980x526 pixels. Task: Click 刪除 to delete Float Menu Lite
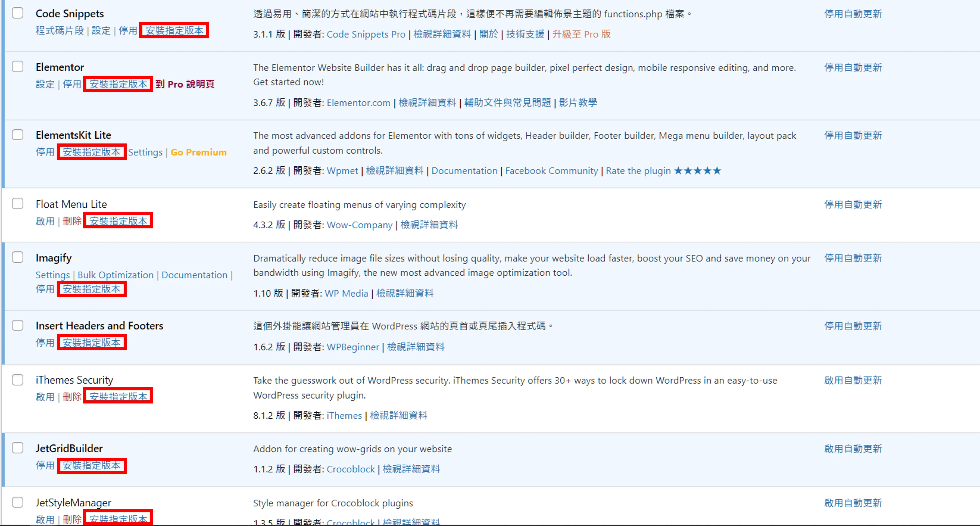click(72, 221)
